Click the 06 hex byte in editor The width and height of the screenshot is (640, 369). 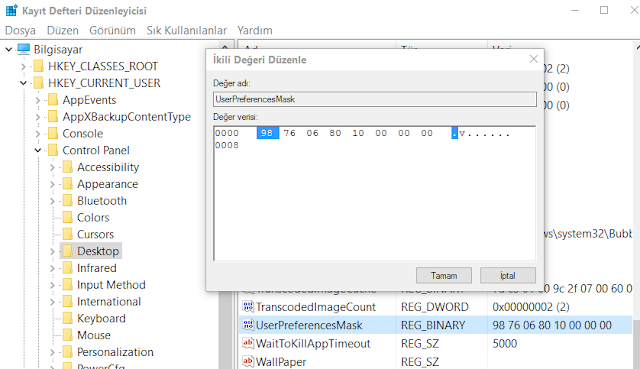coord(313,133)
